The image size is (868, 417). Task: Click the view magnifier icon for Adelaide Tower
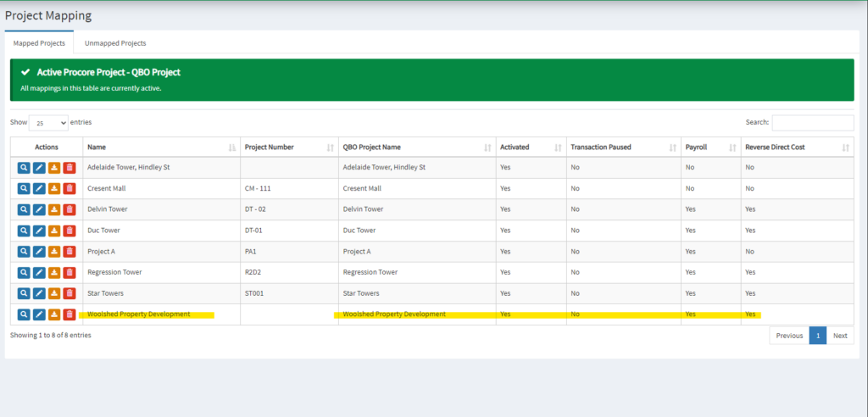[24, 168]
